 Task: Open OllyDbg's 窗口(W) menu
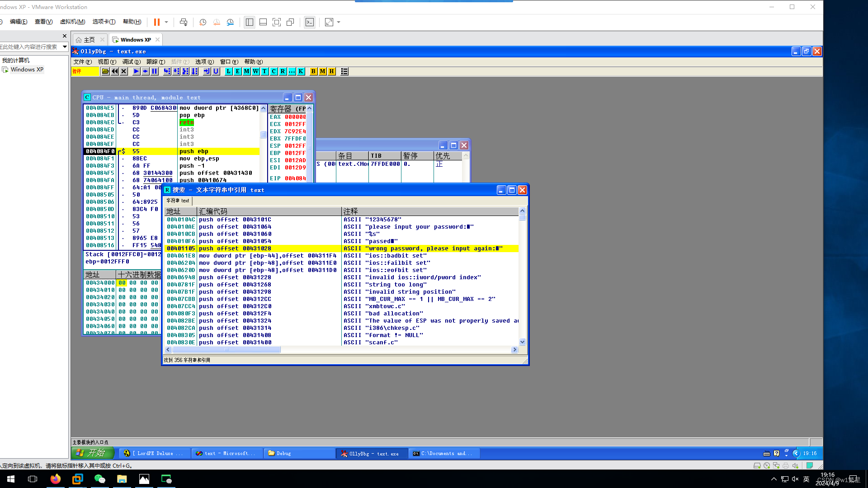click(x=229, y=62)
